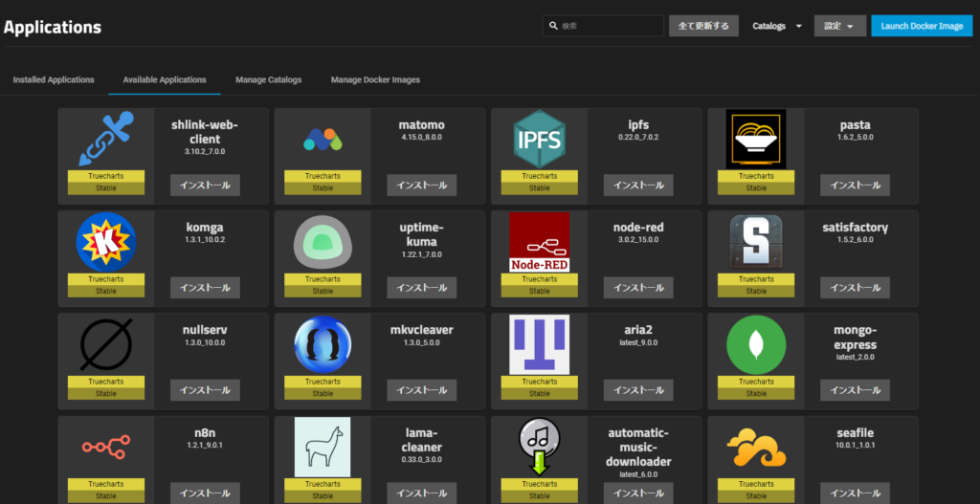Screen dimensions: 980x504
Task: Open the komga app icon
Action: point(105,241)
